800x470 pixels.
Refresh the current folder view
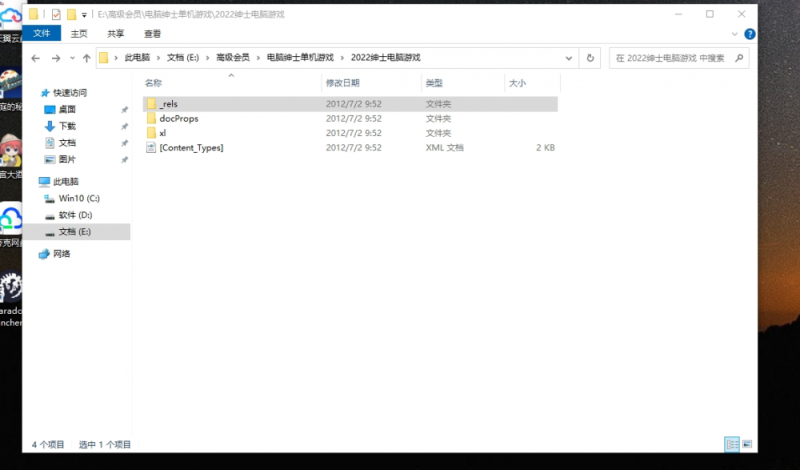click(x=590, y=58)
